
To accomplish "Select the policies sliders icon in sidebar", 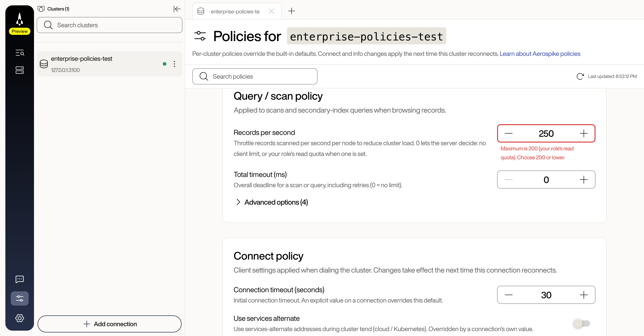I will [19, 298].
